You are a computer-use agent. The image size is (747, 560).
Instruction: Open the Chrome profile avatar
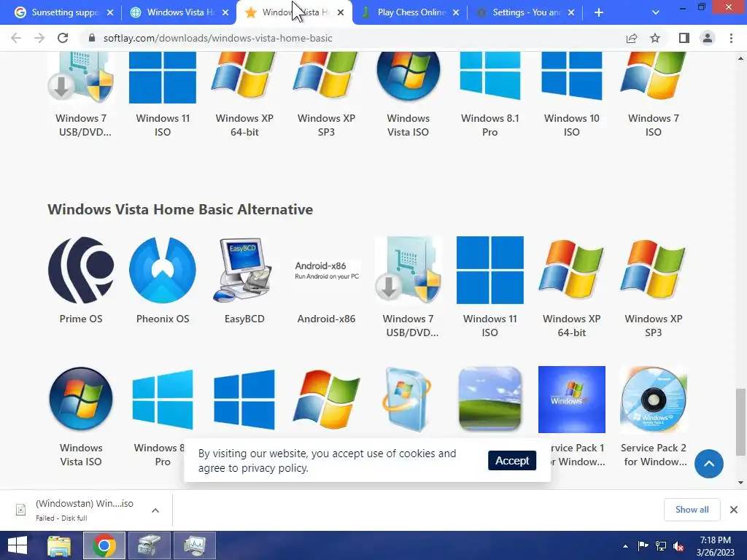pyautogui.click(x=708, y=38)
